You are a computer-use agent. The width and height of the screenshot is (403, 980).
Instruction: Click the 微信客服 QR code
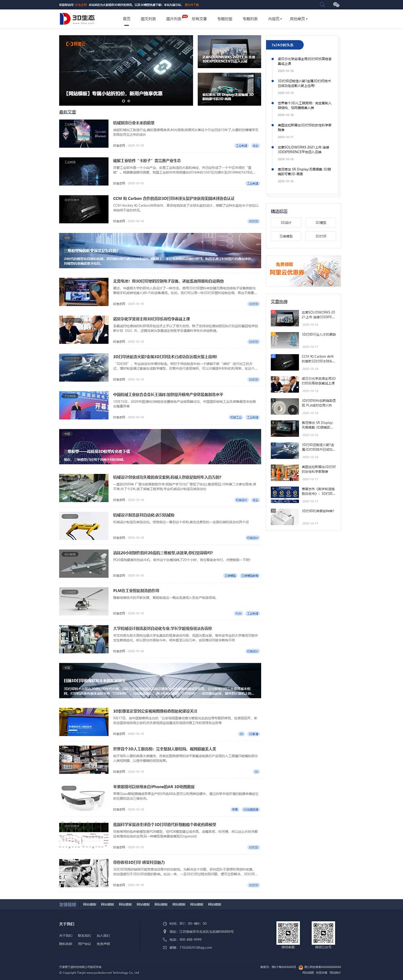288,932
